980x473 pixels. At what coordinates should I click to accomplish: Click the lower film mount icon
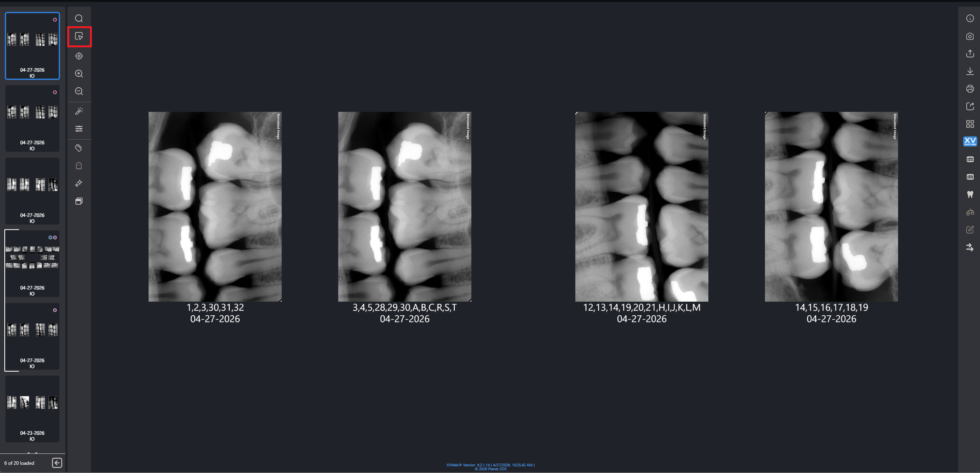(970, 177)
